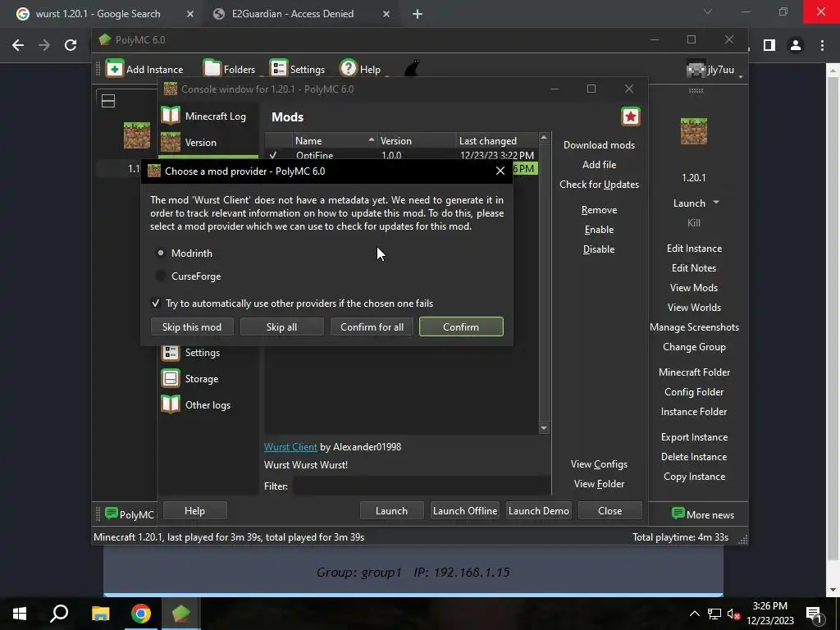840x630 pixels.
Task: Click Download mods in the Mods panel
Action: [x=599, y=144]
